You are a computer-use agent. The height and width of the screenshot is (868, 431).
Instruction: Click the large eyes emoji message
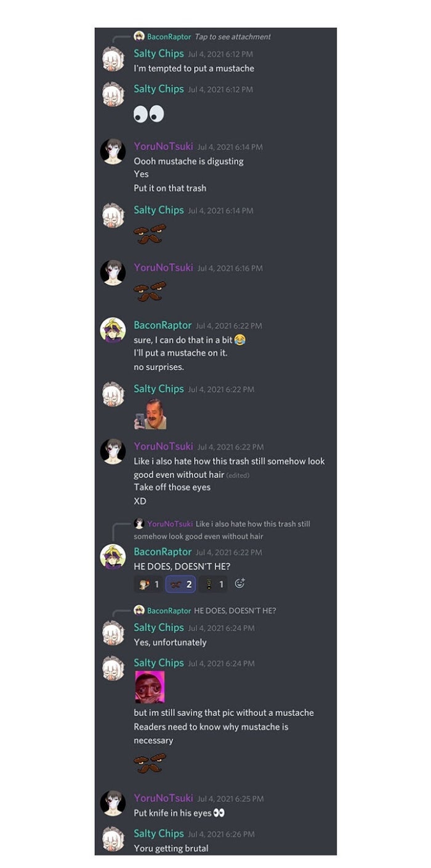(149, 114)
